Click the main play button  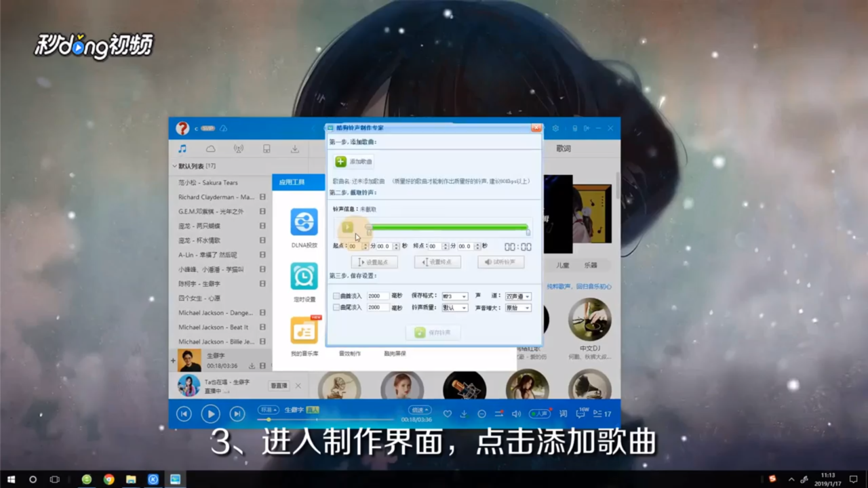click(210, 413)
